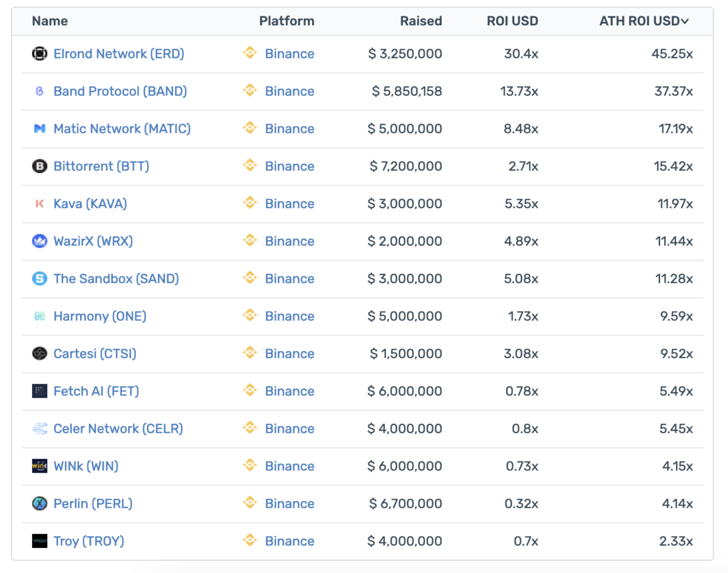Click the Cartesi logo icon

coord(40,354)
